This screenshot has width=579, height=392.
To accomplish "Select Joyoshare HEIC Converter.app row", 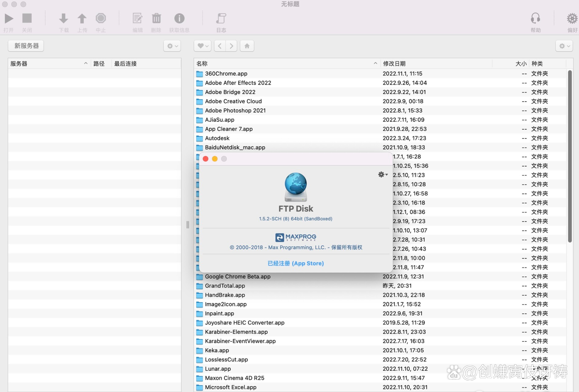I will [x=380, y=323].
